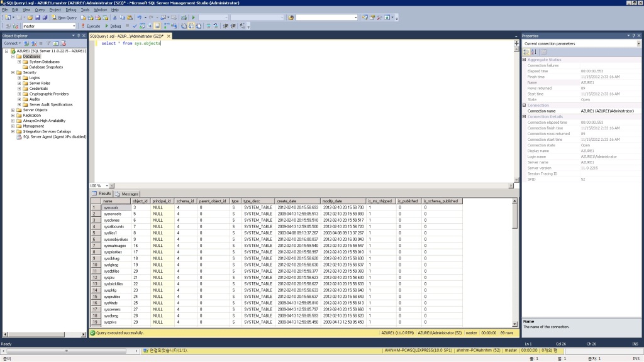Close the SQLQuery1.sql tab
644x362 pixels.
169,36
